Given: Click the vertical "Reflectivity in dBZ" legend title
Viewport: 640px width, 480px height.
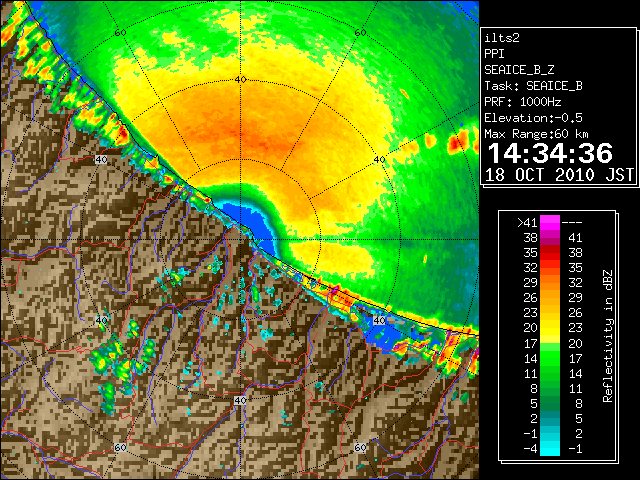Looking at the screenshot, I should click(x=607, y=336).
